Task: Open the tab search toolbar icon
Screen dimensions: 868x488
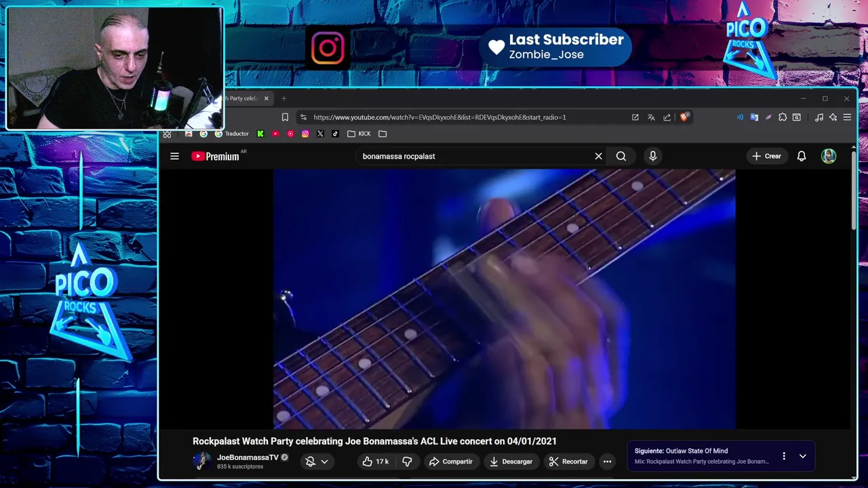Action: click(797, 117)
